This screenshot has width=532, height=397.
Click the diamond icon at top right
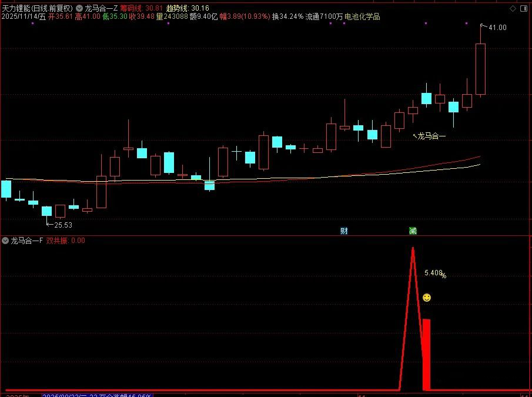pos(513,8)
